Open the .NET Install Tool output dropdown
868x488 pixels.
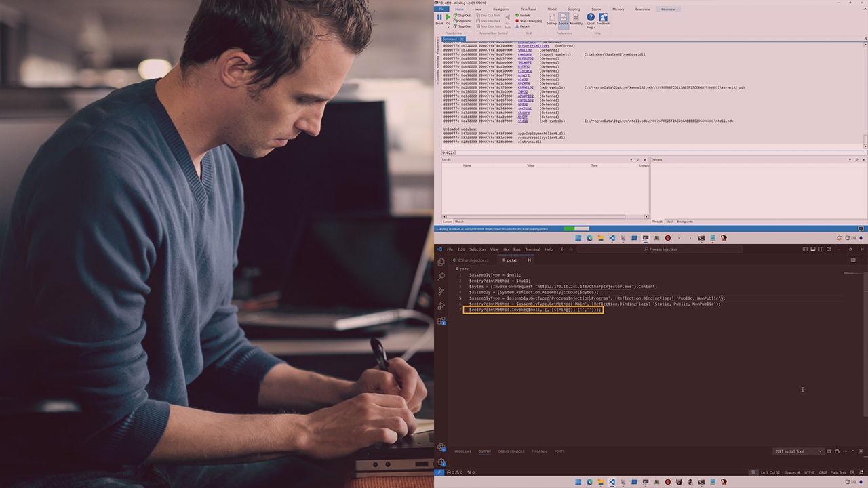[x=799, y=451]
